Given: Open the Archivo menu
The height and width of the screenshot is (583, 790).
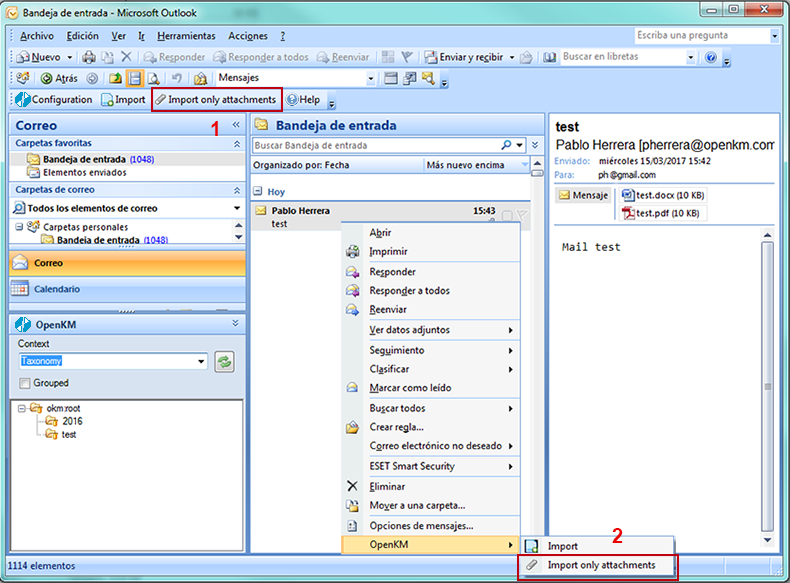Looking at the screenshot, I should coord(37,36).
